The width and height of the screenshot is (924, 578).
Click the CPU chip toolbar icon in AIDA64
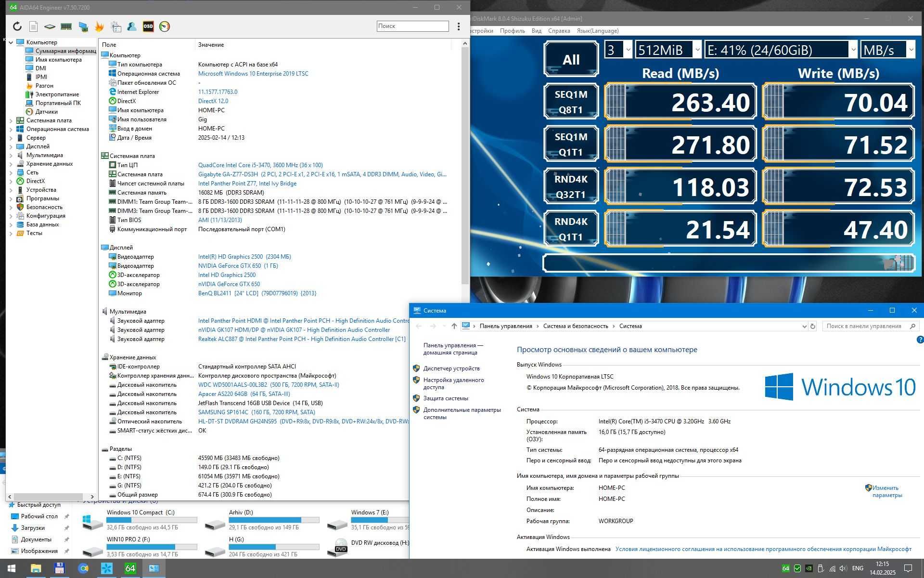point(50,26)
